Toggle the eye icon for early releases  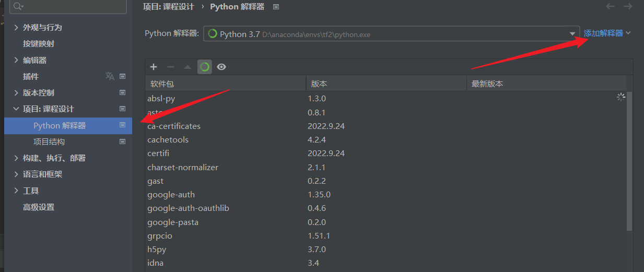click(x=221, y=67)
